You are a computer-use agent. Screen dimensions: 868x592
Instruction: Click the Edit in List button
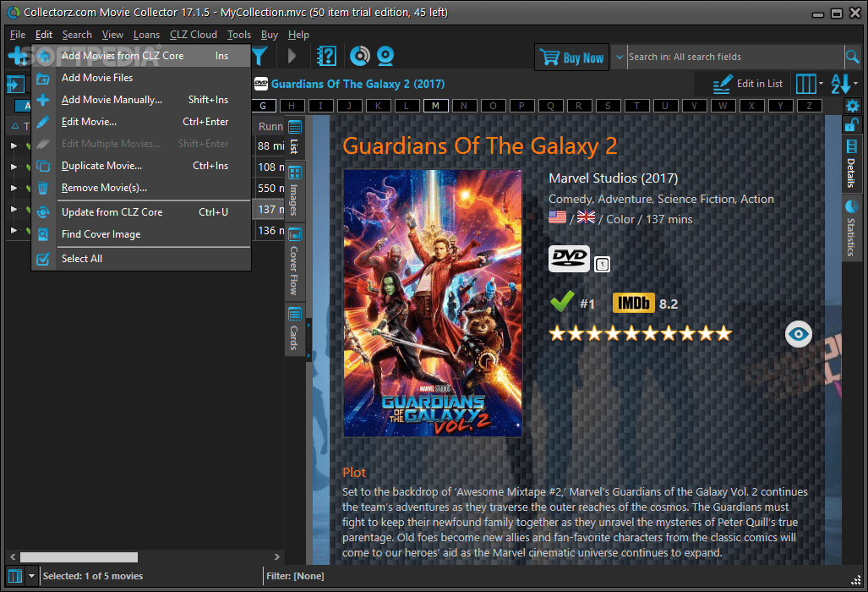748,84
